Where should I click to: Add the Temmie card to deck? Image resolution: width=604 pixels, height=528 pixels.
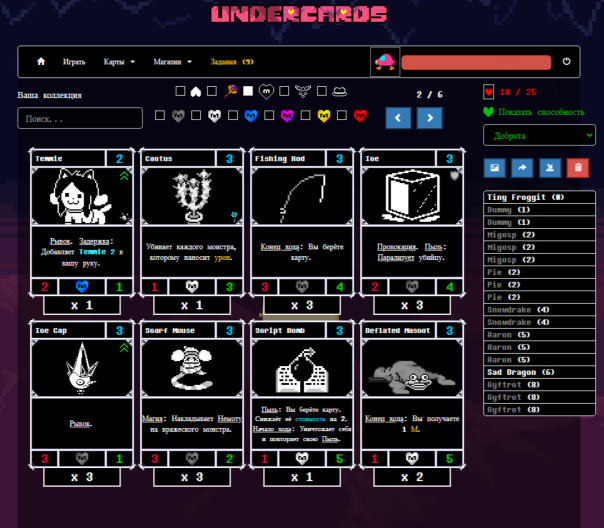click(x=82, y=222)
